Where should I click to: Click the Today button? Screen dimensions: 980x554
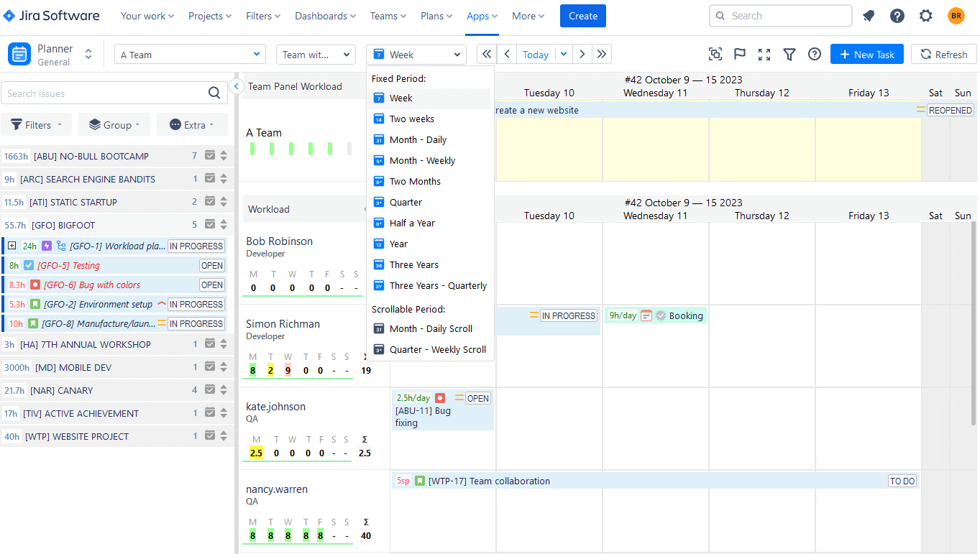coord(536,55)
